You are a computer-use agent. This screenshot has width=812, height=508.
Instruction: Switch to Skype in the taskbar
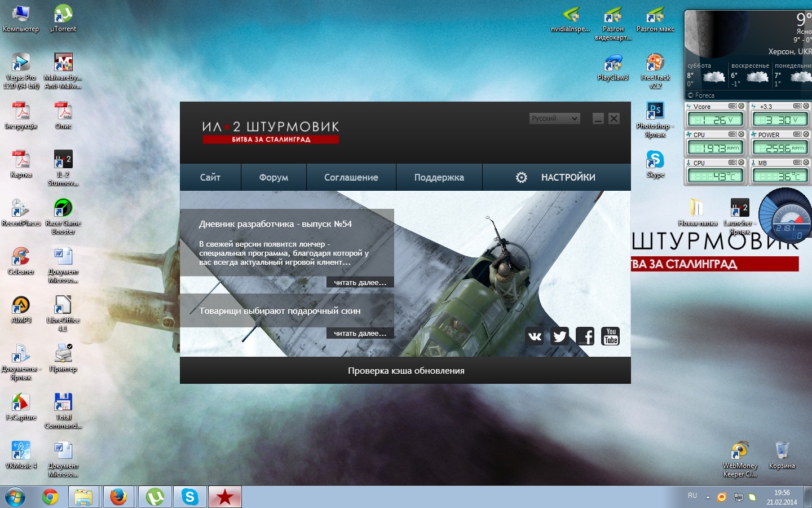189,497
